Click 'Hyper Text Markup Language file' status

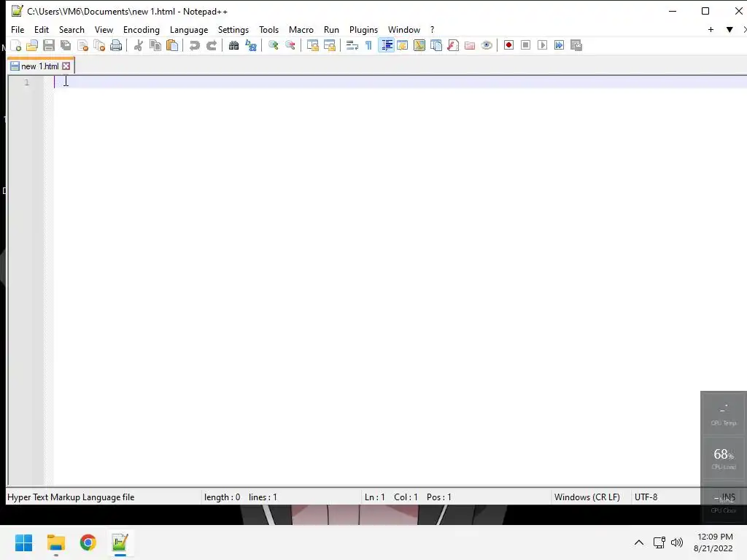click(x=71, y=497)
